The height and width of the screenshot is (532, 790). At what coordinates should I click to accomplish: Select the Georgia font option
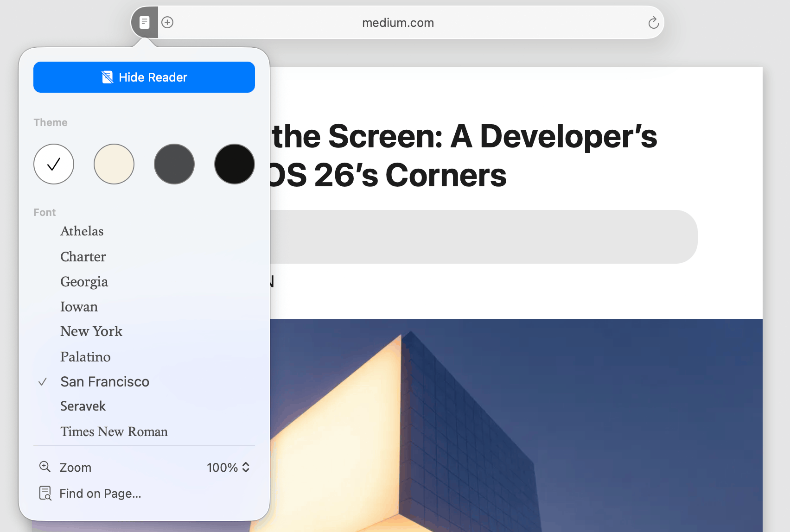[84, 282]
